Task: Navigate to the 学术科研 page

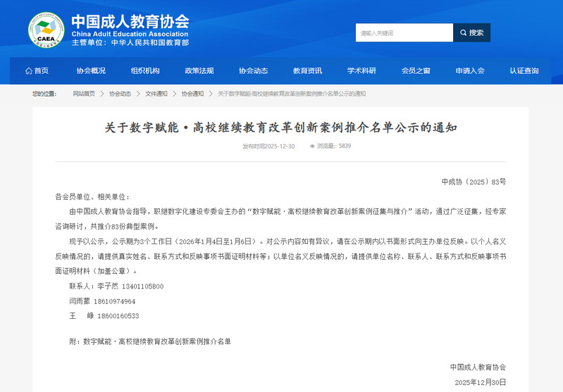Action: click(361, 71)
